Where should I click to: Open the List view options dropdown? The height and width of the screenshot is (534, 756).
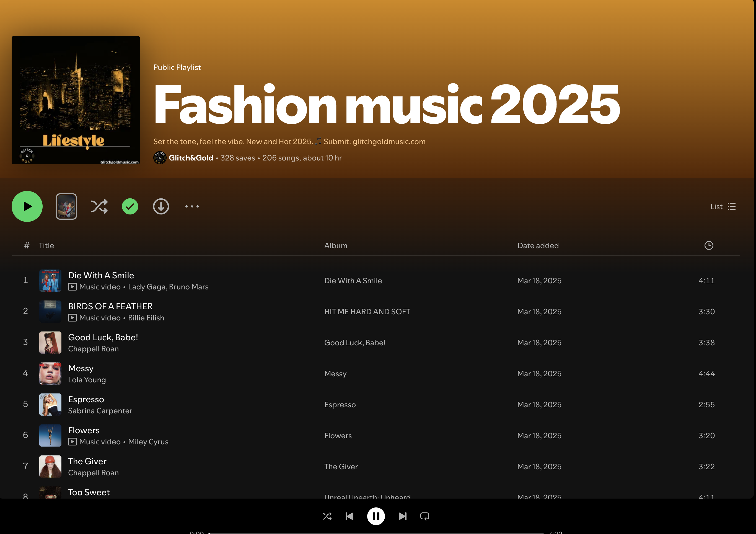(x=723, y=206)
